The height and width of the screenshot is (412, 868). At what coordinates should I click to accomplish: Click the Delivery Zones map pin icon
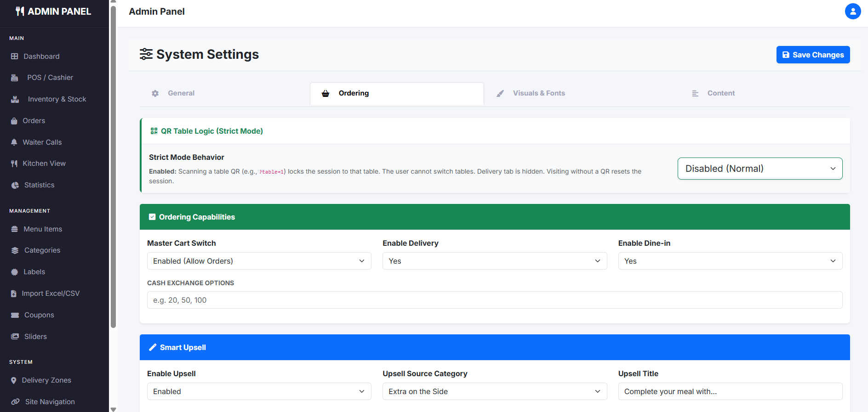tap(14, 380)
